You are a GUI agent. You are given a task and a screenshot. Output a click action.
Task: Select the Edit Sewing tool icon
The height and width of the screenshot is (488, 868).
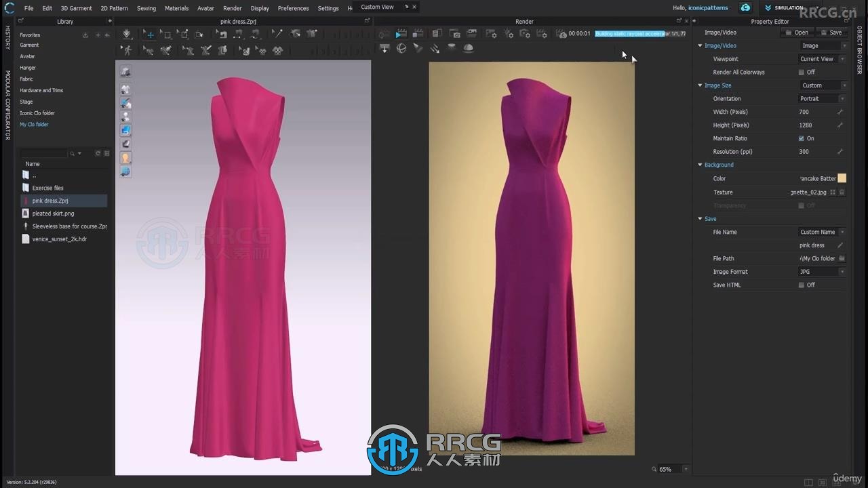coord(220,34)
